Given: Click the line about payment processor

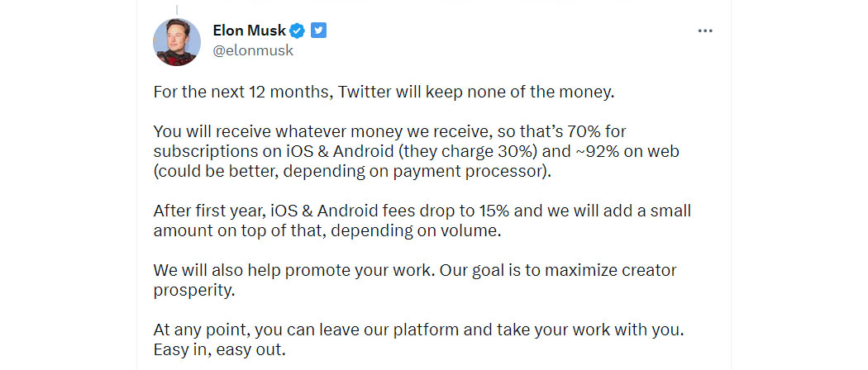Looking at the screenshot, I should (x=353, y=172).
